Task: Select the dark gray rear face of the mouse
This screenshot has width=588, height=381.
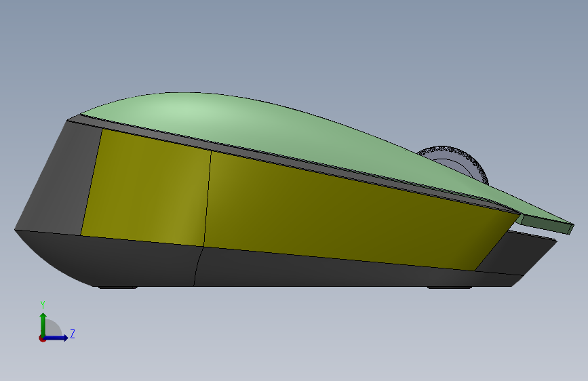Action: pyautogui.click(x=58, y=178)
